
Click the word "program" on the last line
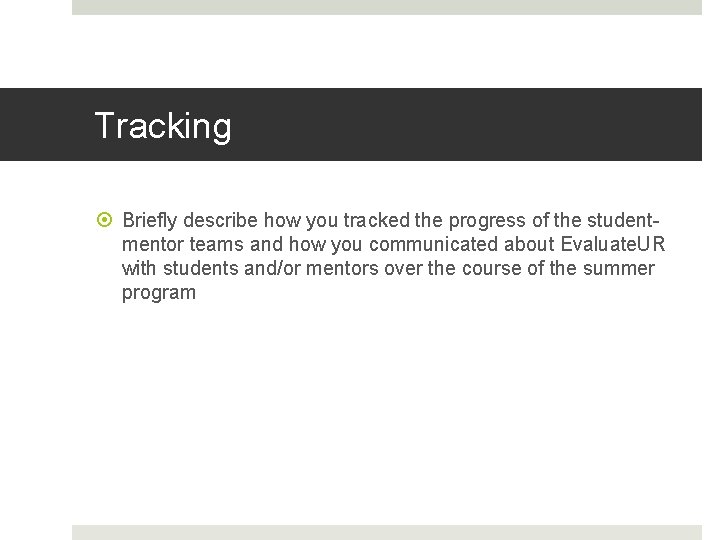(159, 294)
